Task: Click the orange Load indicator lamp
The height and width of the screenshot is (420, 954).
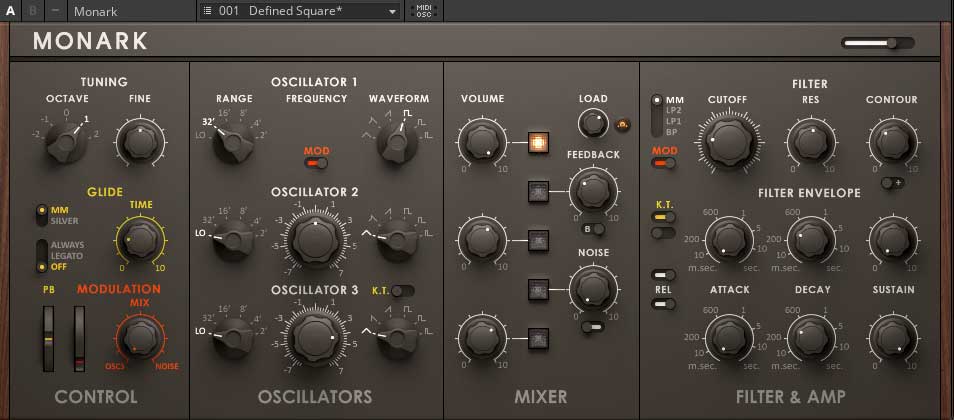Action: click(622, 125)
